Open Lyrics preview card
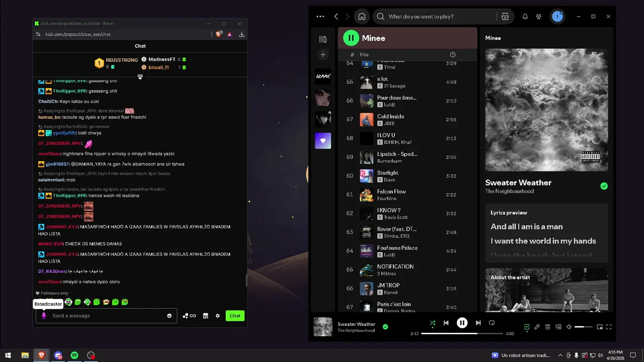The width and height of the screenshot is (644, 362). [x=546, y=233]
